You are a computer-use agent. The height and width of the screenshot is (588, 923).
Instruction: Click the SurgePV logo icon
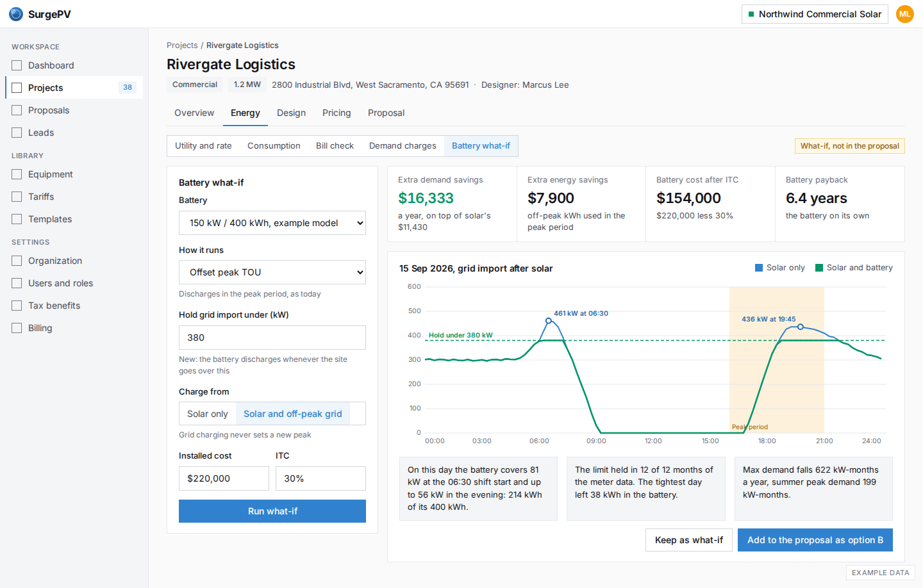(x=16, y=14)
